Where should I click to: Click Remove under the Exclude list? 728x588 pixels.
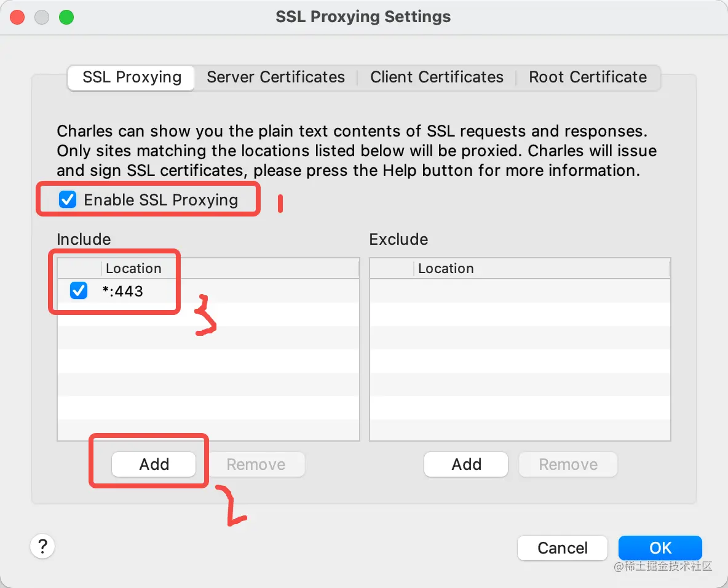pyautogui.click(x=568, y=464)
